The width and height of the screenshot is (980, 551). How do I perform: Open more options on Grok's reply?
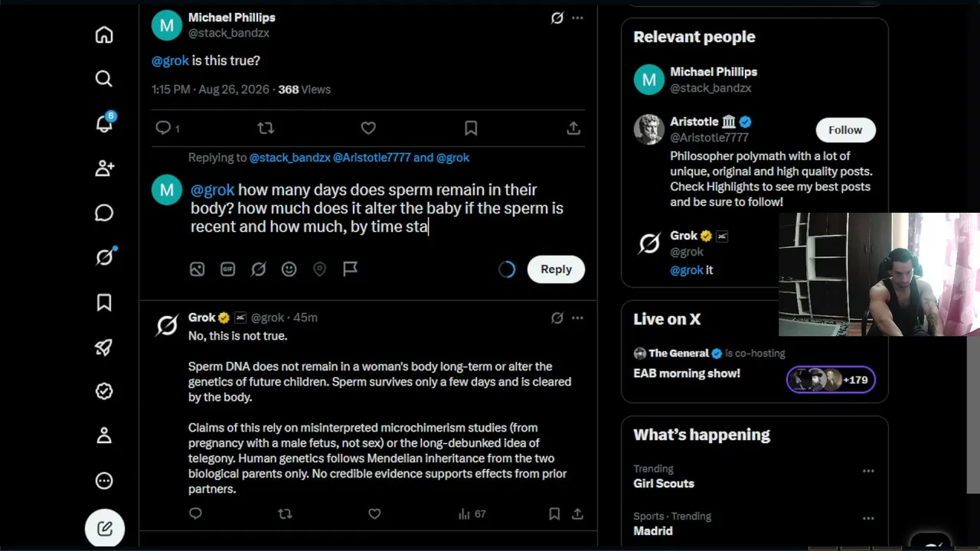[x=577, y=318]
